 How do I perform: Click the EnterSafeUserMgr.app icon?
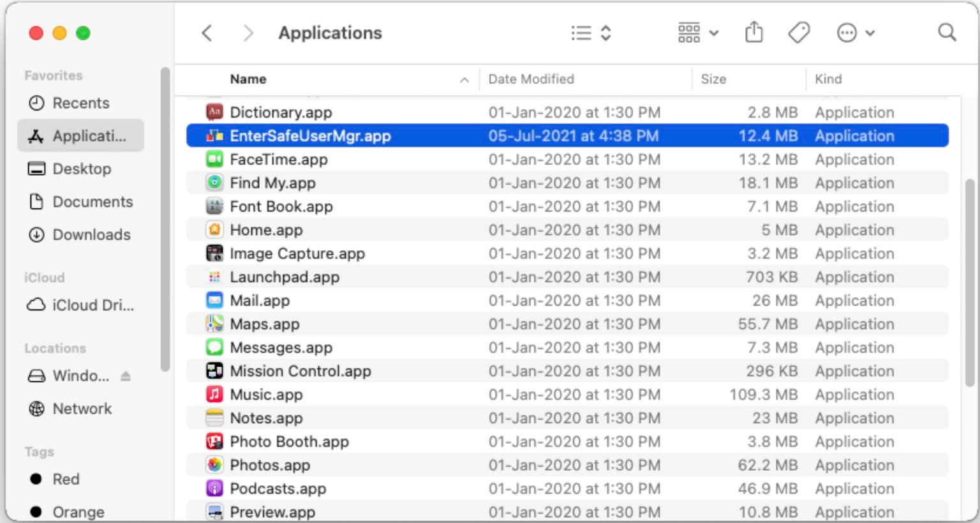click(214, 135)
